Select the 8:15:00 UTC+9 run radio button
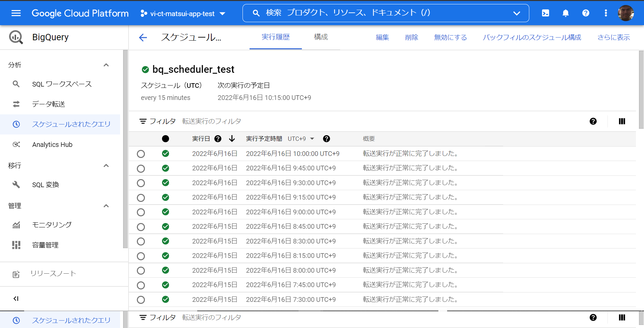Image resolution: width=644 pixels, height=328 pixels. pyautogui.click(x=141, y=256)
